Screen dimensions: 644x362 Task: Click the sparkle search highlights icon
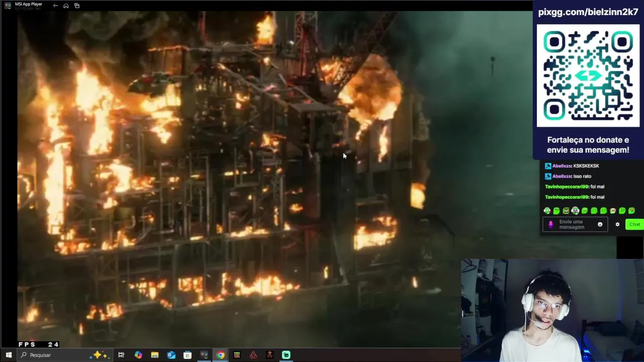tap(99, 355)
